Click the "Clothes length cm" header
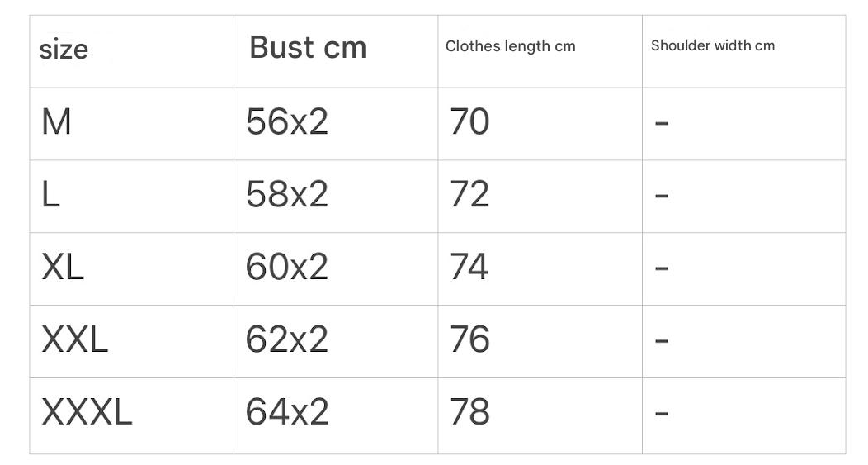The width and height of the screenshot is (868, 465). tap(510, 46)
